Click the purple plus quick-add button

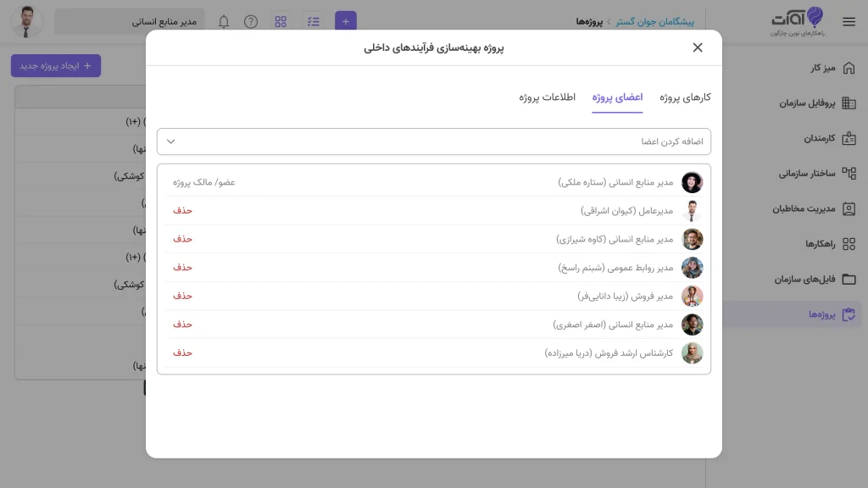pyautogui.click(x=346, y=21)
